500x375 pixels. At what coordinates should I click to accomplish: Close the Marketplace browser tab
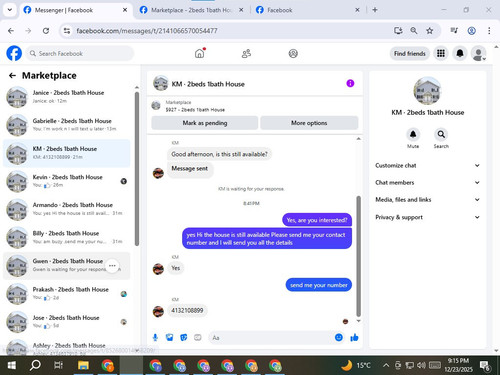(241, 10)
